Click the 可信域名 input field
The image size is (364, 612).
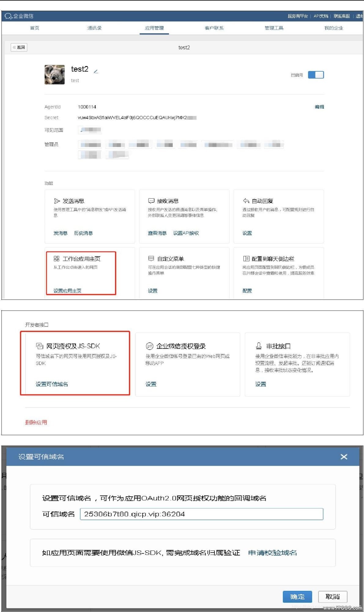202,514
